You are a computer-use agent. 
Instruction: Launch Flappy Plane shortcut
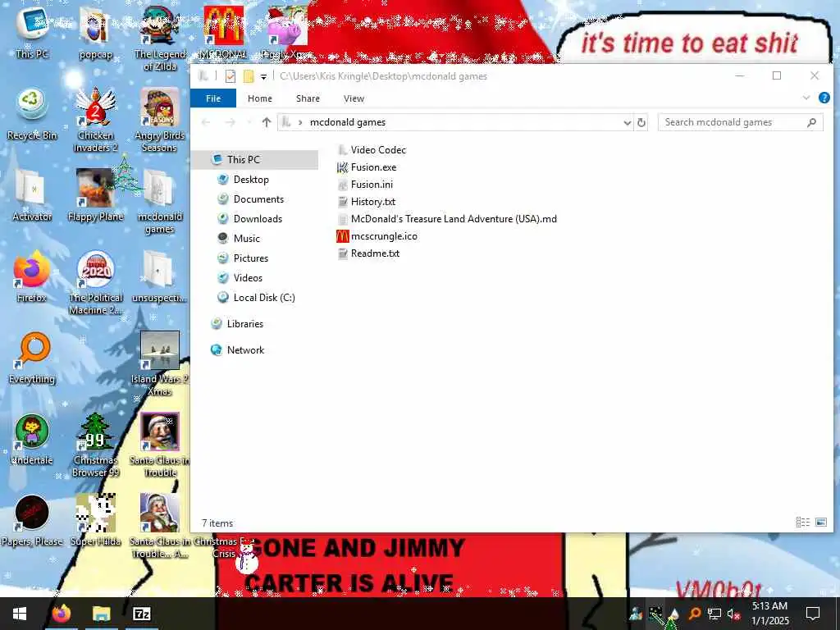click(x=95, y=195)
